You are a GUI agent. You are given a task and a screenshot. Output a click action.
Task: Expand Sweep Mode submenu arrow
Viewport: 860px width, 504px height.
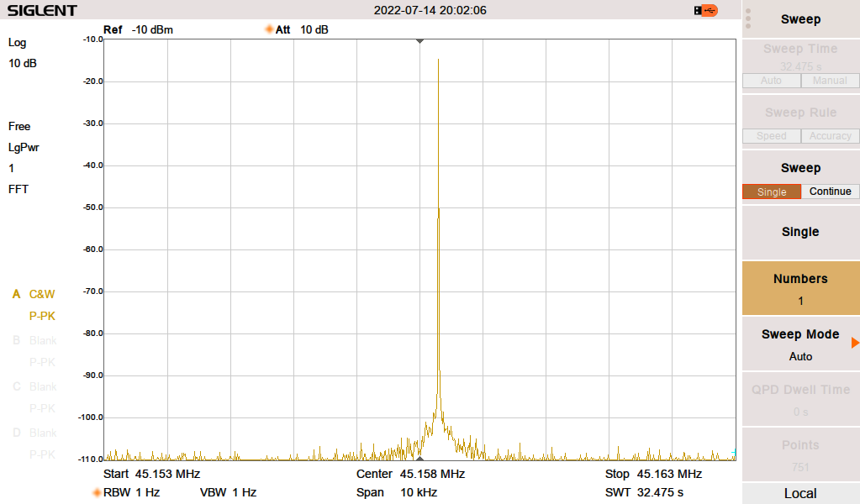pos(854,343)
